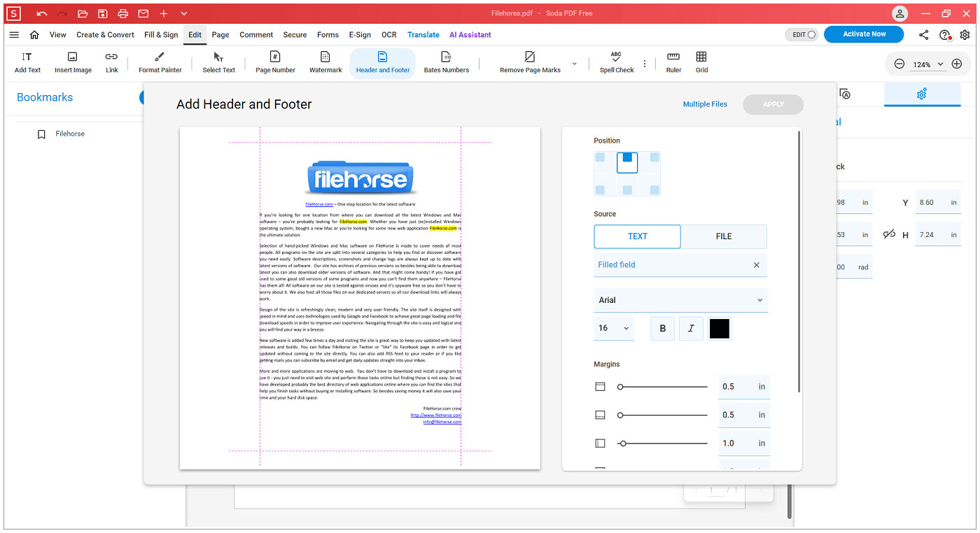The image size is (980, 533).
Task: Click the Undo arrow in title bar
Action: [42, 13]
